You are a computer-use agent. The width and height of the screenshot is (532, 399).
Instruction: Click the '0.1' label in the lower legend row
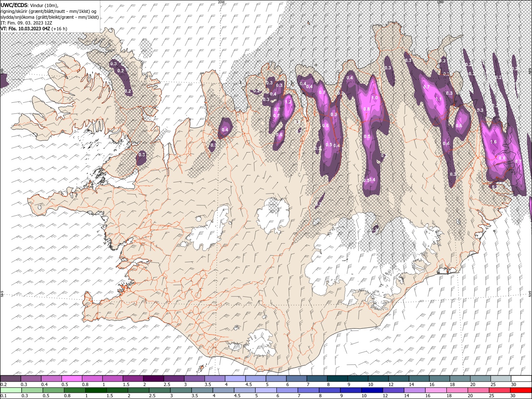click(x=3, y=396)
